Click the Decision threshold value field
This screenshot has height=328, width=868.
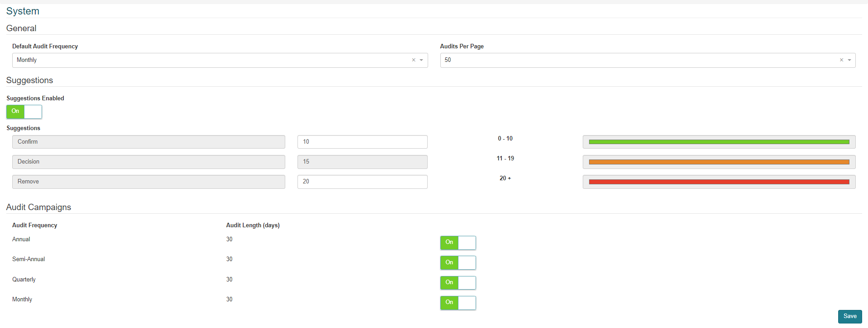pos(362,162)
